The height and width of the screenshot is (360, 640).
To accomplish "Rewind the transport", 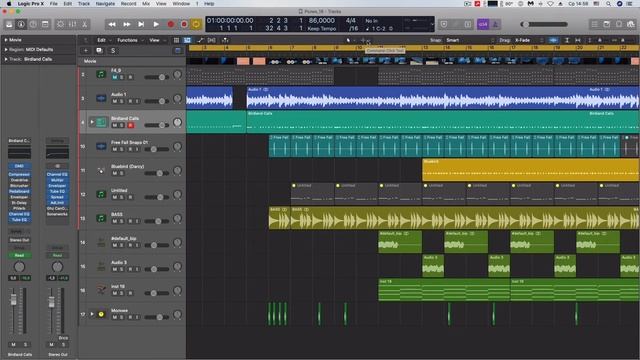I will click(x=111, y=24).
